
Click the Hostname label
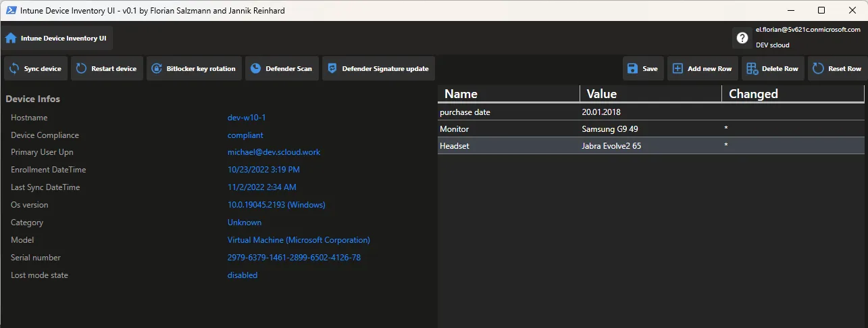29,118
